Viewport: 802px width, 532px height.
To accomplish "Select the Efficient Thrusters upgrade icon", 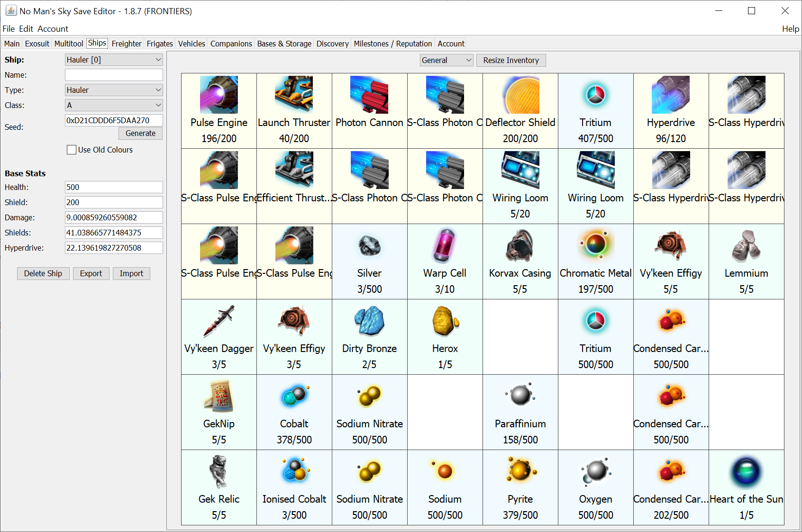I will [x=294, y=170].
